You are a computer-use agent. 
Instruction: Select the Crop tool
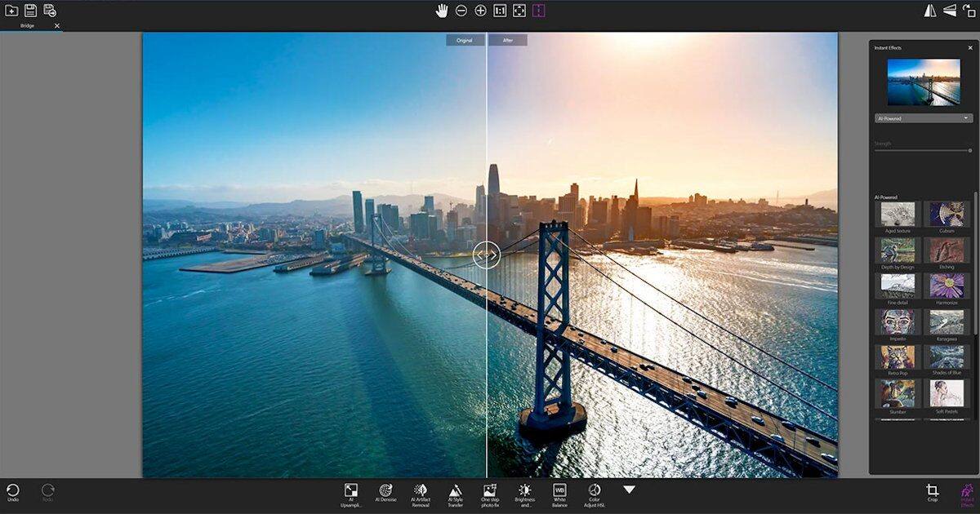pyautogui.click(x=932, y=490)
